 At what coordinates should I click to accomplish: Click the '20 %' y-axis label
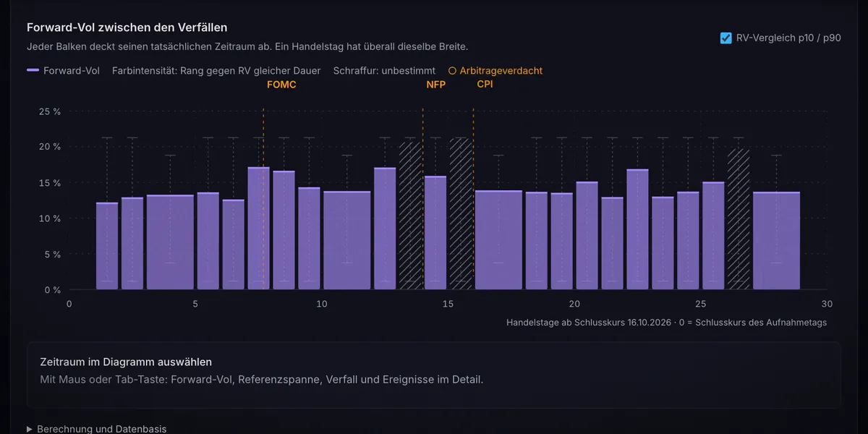49,147
